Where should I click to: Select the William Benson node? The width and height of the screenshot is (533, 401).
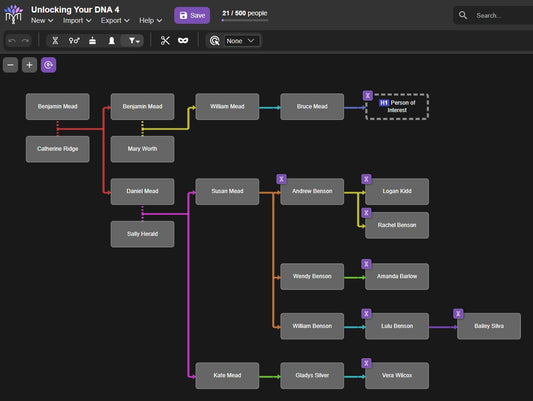coord(312,326)
